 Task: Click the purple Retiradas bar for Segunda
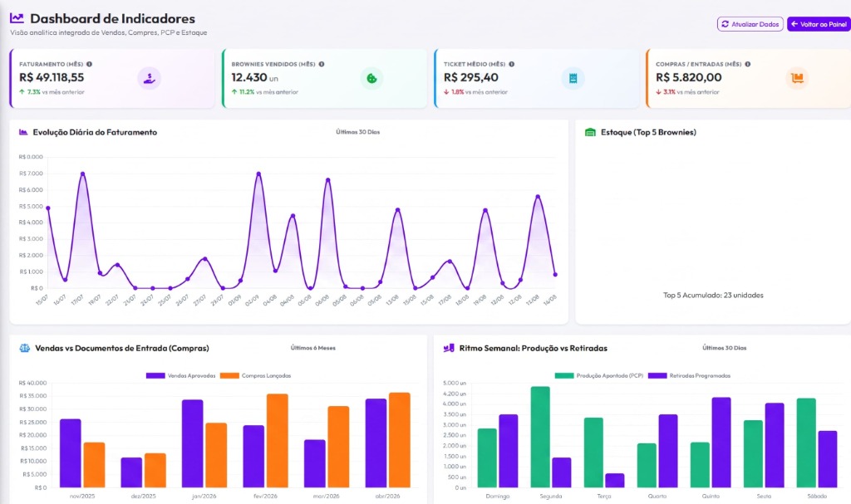point(561,472)
